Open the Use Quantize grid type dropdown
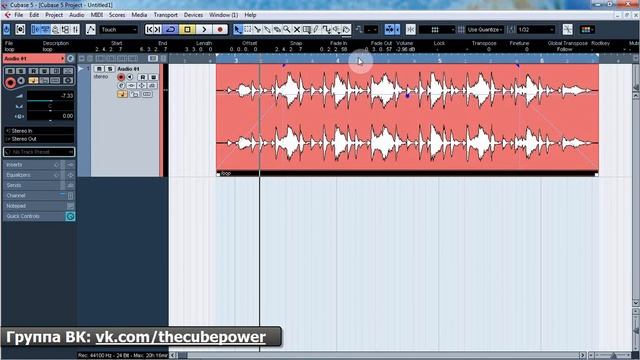 [484, 29]
